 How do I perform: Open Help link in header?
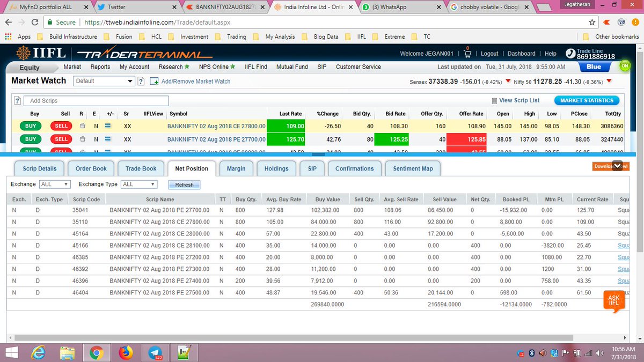tap(551, 54)
